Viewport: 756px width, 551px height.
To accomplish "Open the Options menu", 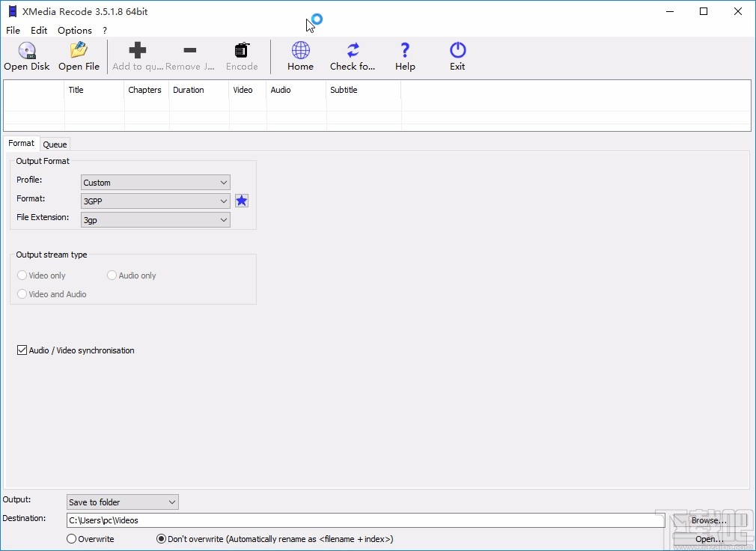I will [x=75, y=31].
